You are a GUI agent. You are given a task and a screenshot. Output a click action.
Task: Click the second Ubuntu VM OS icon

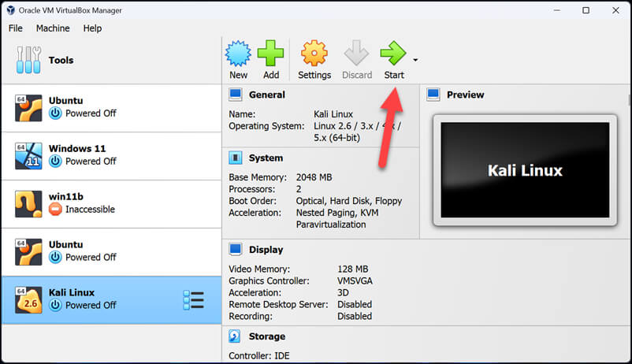coord(28,252)
